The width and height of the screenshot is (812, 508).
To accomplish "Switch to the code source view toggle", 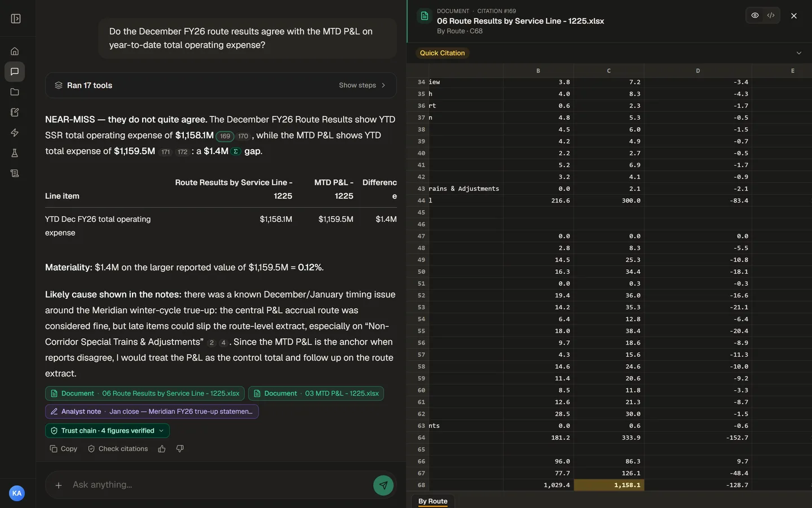I will 771,15.
